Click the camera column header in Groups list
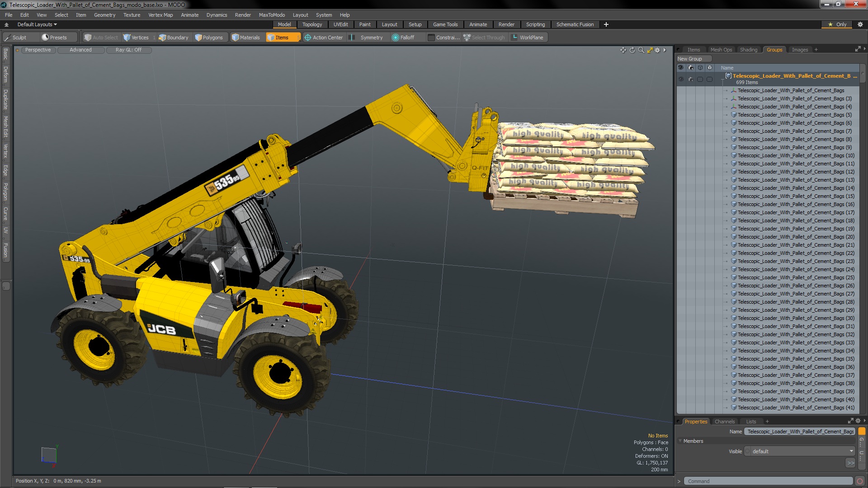 tap(690, 68)
